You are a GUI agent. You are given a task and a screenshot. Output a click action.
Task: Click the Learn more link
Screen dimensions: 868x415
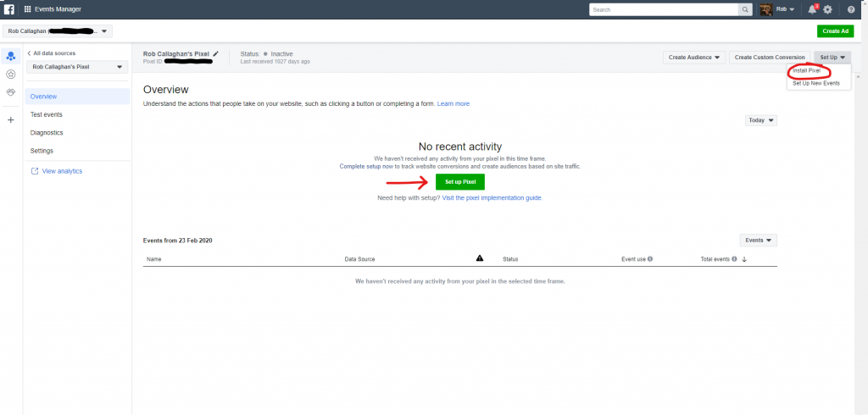[453, 103]
